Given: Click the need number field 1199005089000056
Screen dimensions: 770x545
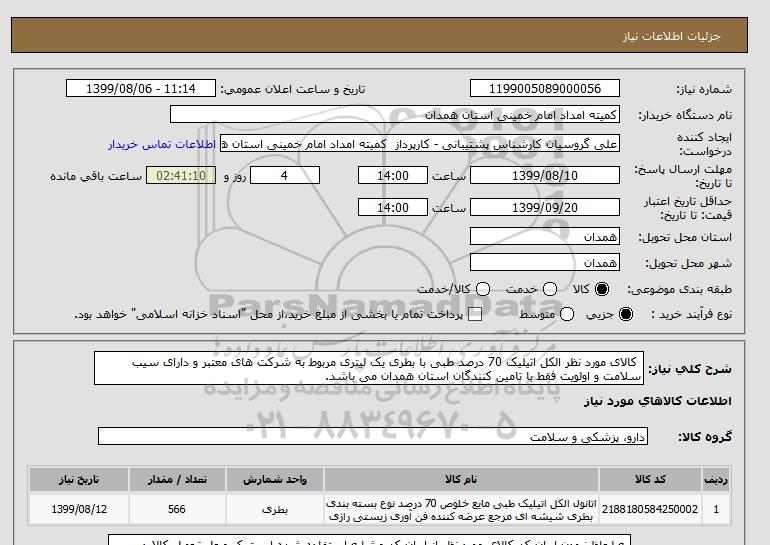Looking at the screenshot, I should pyautogui.click(x=545, y=88).
